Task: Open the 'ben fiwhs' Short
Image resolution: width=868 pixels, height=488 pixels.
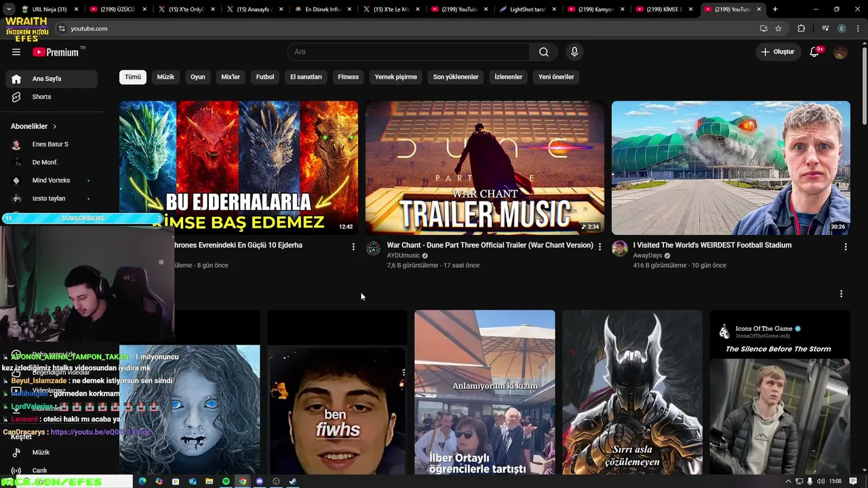Action: point(337,393)
